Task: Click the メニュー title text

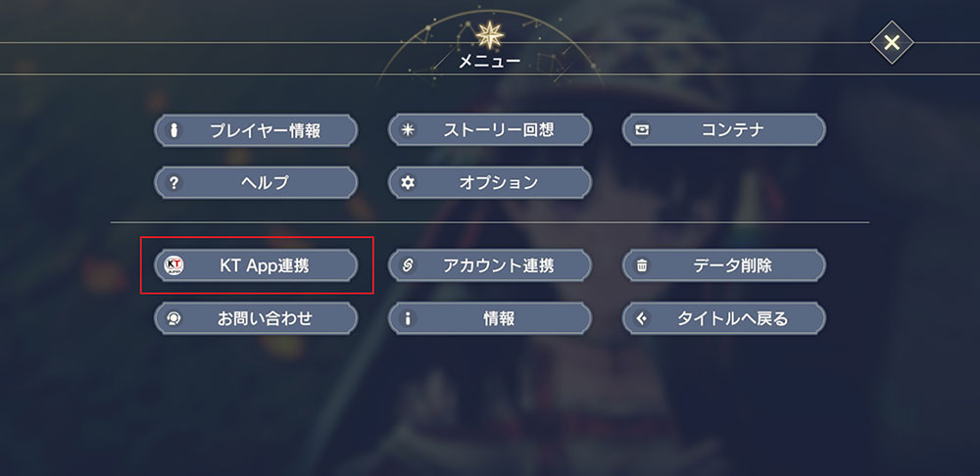Action: (x=489, y=63)
